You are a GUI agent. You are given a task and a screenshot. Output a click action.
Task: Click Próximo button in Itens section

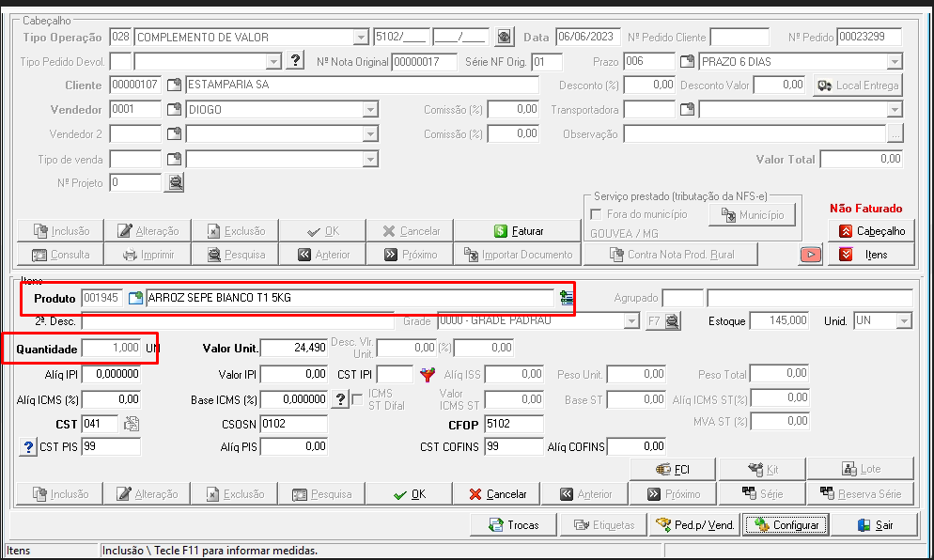pos(673,494)
